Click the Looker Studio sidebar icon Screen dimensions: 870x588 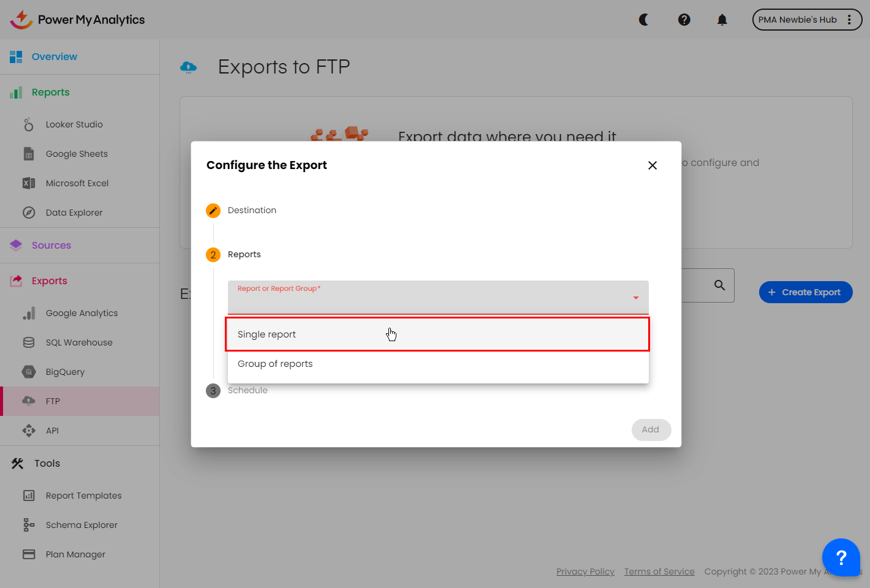(29, 124)
